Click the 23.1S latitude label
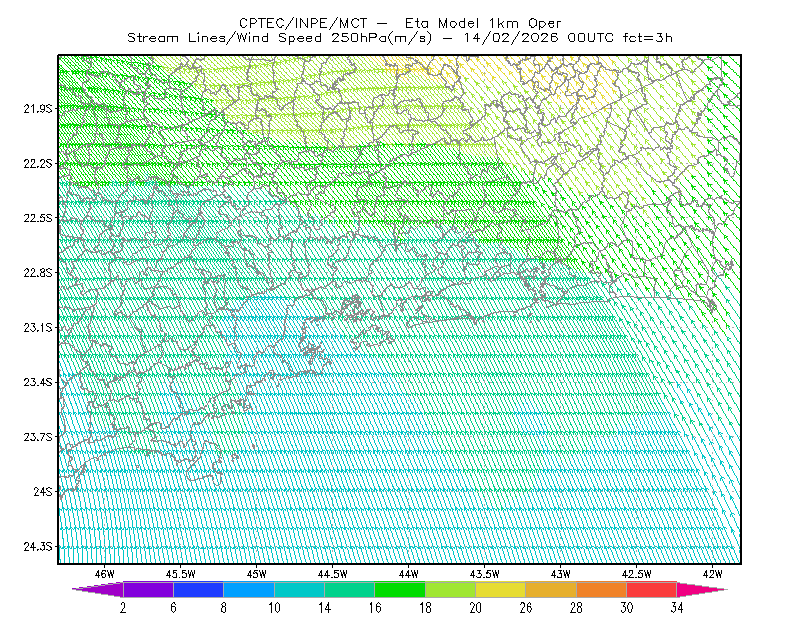The image size is (800, 618). click(38, 327)
